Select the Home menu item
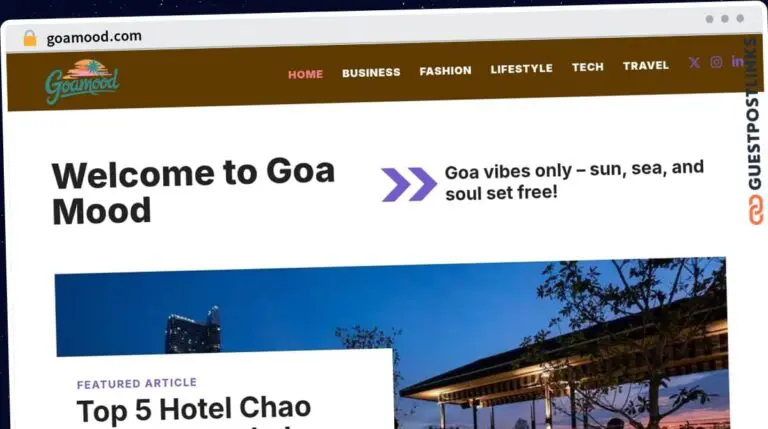Screen dimensions: 768x429 click(x=306, y=74)
